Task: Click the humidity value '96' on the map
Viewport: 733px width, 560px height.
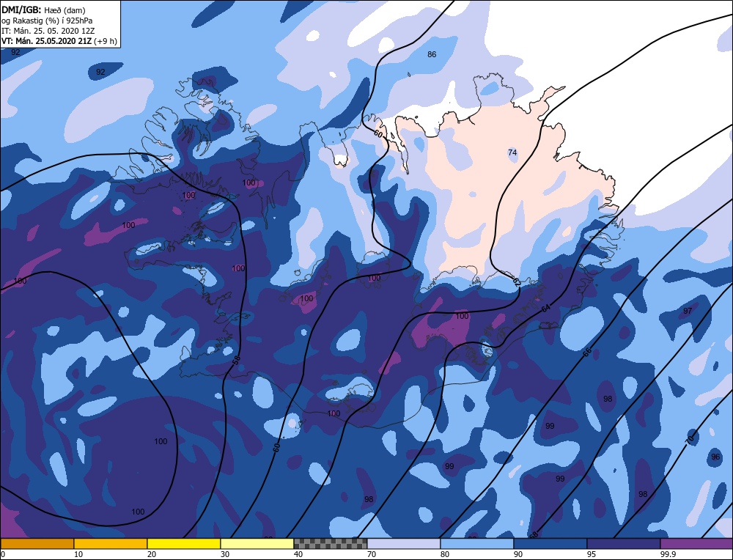Action: point(715,457)
